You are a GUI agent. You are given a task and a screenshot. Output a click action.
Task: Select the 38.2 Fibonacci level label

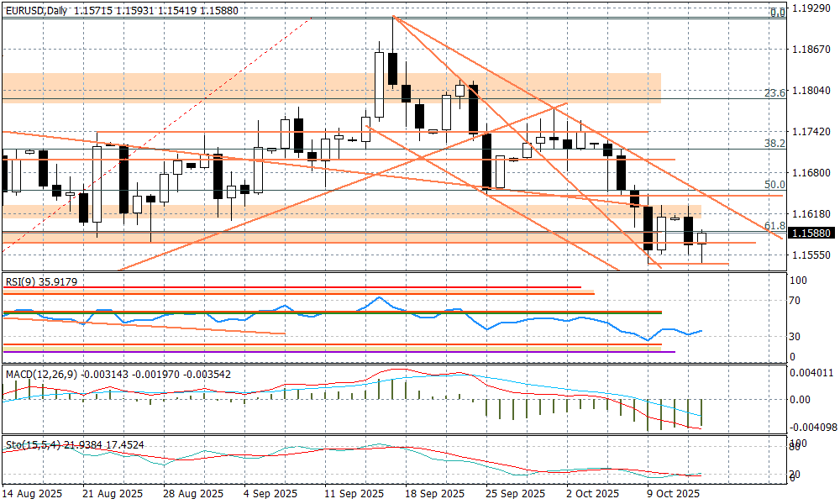(774, 144)
